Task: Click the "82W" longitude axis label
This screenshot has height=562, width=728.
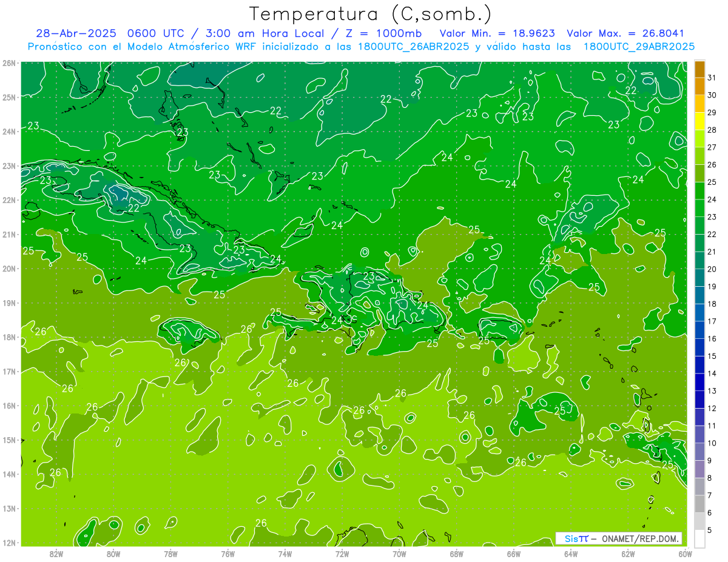Action: [x=56, y=554]
